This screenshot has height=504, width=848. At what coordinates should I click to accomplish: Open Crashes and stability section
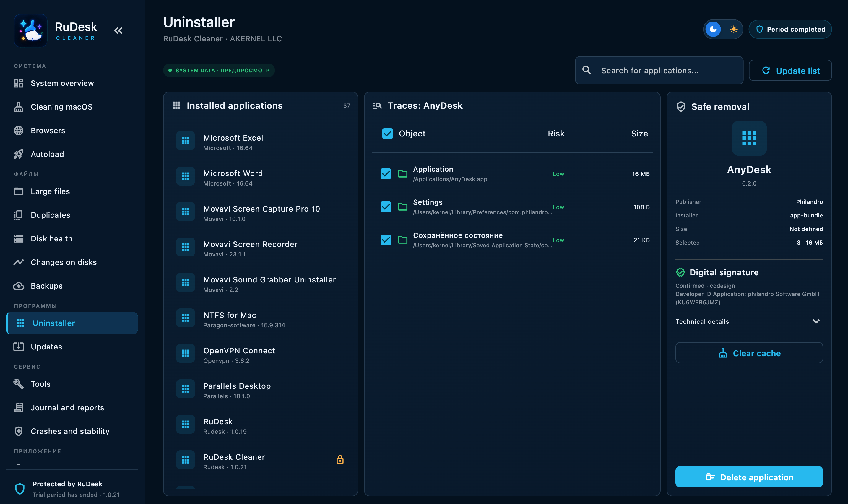pos(72,431)
